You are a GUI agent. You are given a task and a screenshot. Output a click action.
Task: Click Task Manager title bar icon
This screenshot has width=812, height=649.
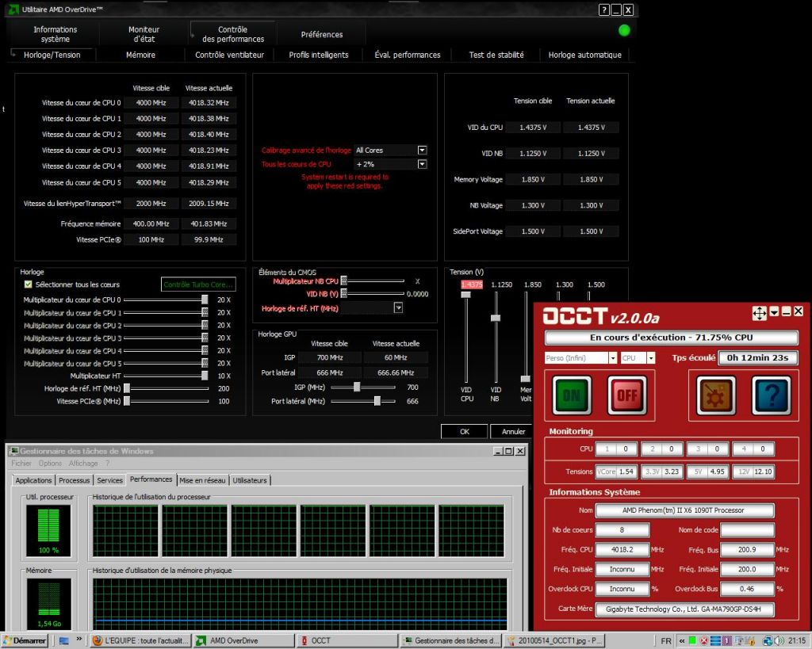click(14, 451)
